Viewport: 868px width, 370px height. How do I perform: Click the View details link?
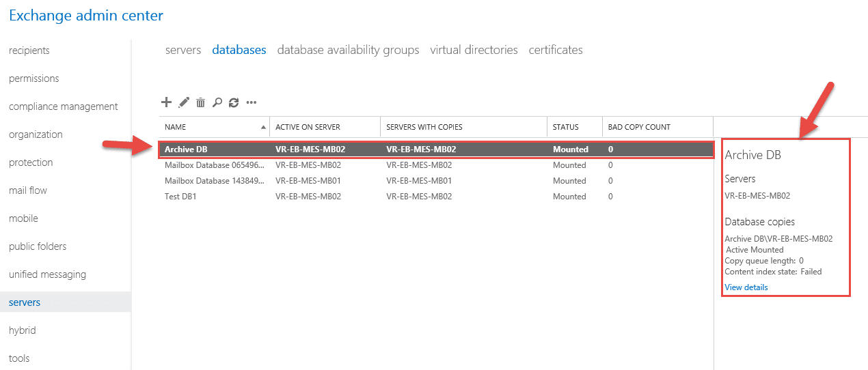[x=746, y=287]
